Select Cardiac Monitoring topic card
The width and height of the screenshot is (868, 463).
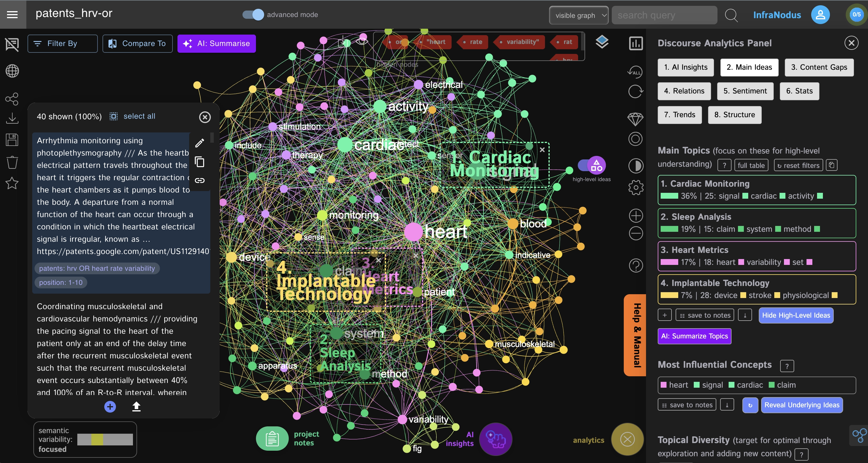tap(756, 190)
